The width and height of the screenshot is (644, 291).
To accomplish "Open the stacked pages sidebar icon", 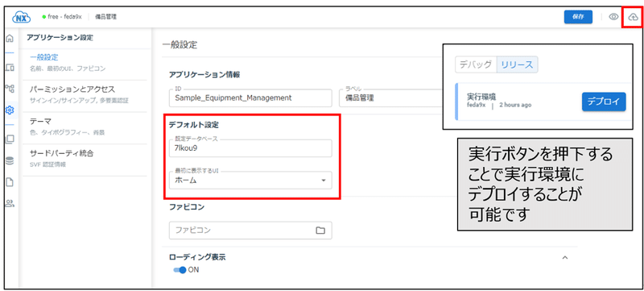I will click(10, 139).
